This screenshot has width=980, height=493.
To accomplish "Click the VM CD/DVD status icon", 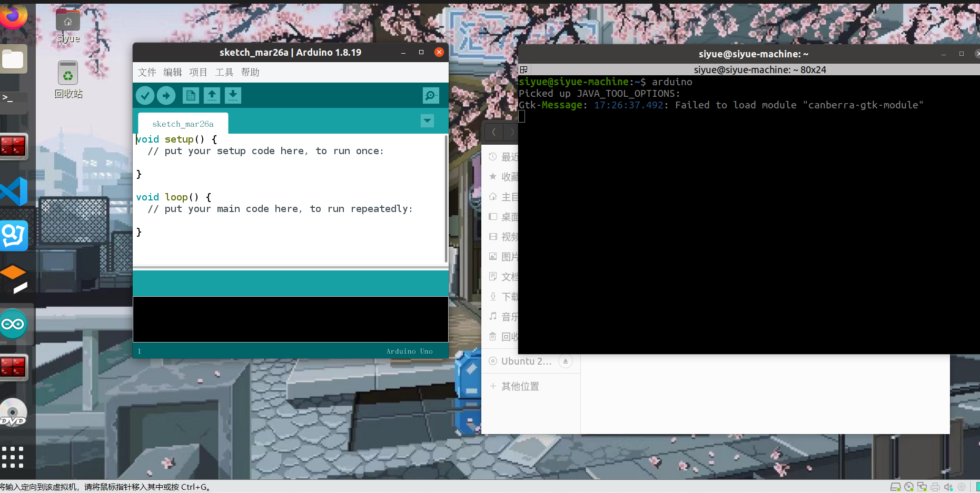I will (x=909, y=487).
